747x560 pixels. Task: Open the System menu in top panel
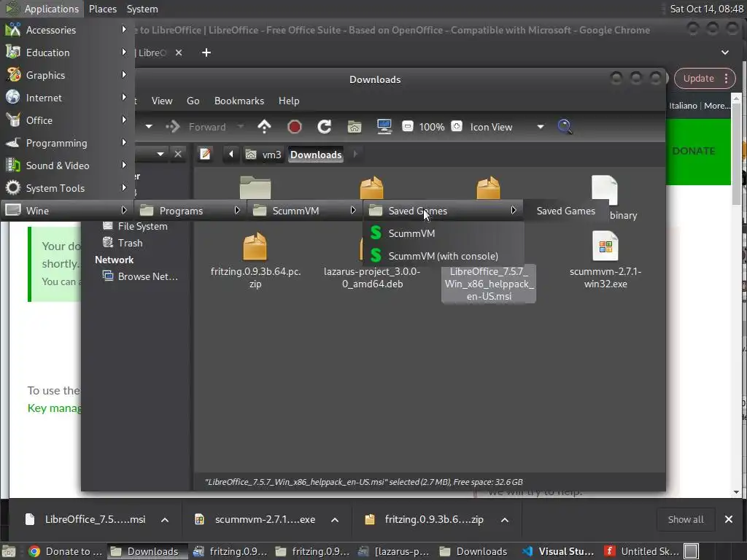(x=142, y=9)
